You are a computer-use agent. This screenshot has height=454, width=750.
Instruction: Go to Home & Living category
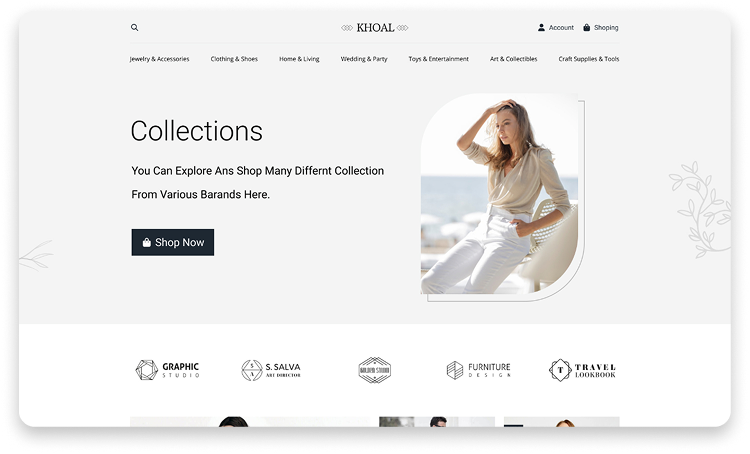[299, 59]
